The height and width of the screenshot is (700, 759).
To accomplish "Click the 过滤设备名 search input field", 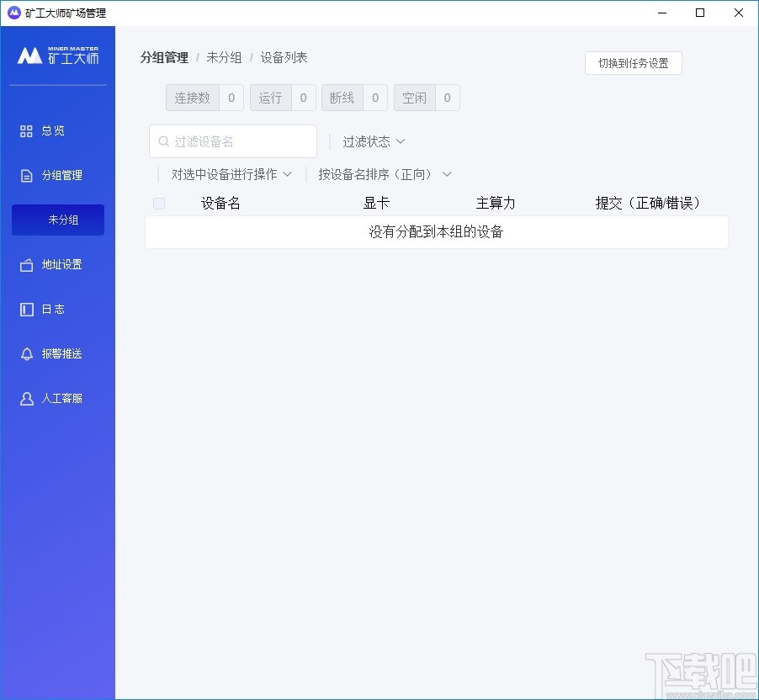I will 232,141.
